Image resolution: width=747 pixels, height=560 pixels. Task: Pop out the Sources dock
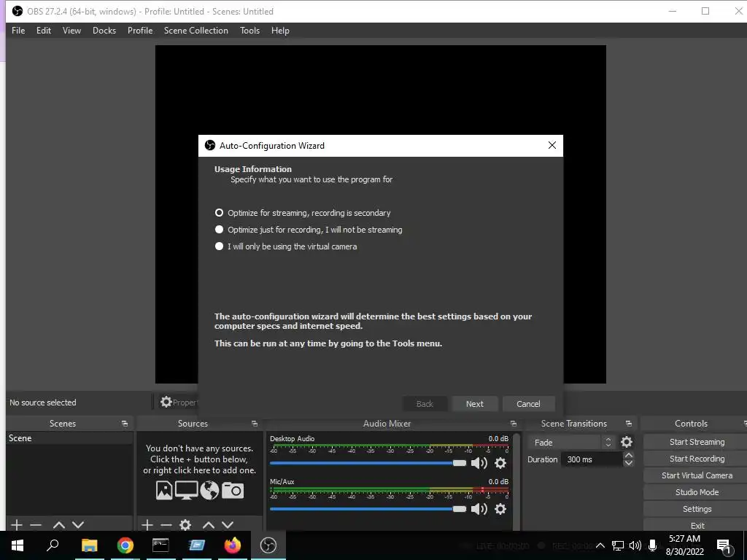(x=255, y=424)
